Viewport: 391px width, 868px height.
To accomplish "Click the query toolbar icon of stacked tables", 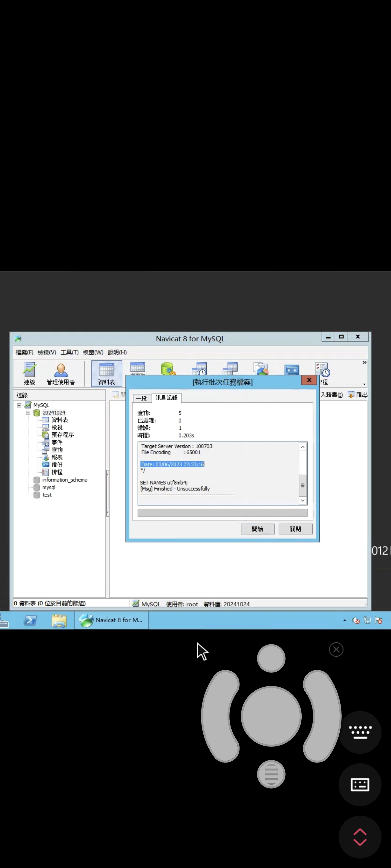I will [230, 369].
